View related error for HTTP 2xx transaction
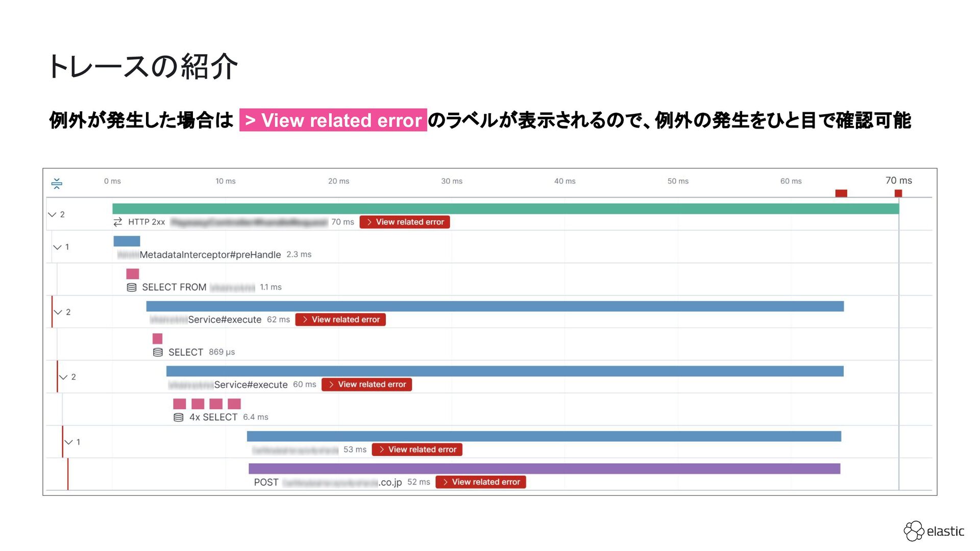980x551 pixels. point(404,222)
